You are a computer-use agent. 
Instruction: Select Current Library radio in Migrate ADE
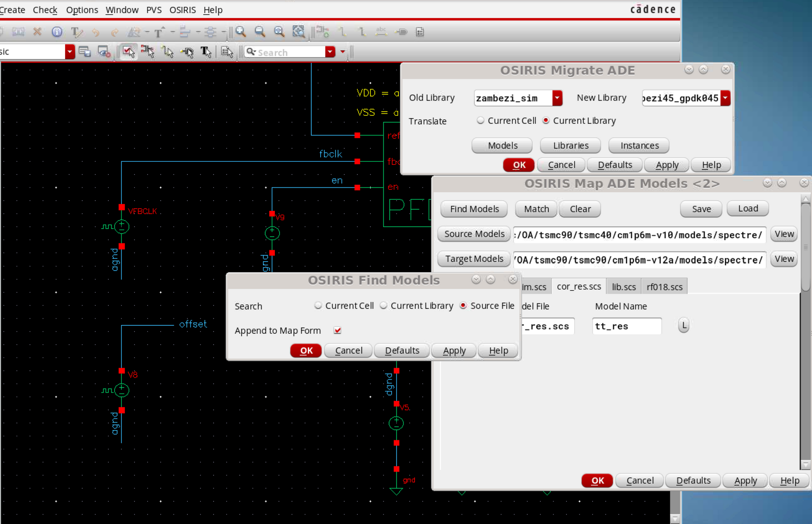(x=546, y=120)
